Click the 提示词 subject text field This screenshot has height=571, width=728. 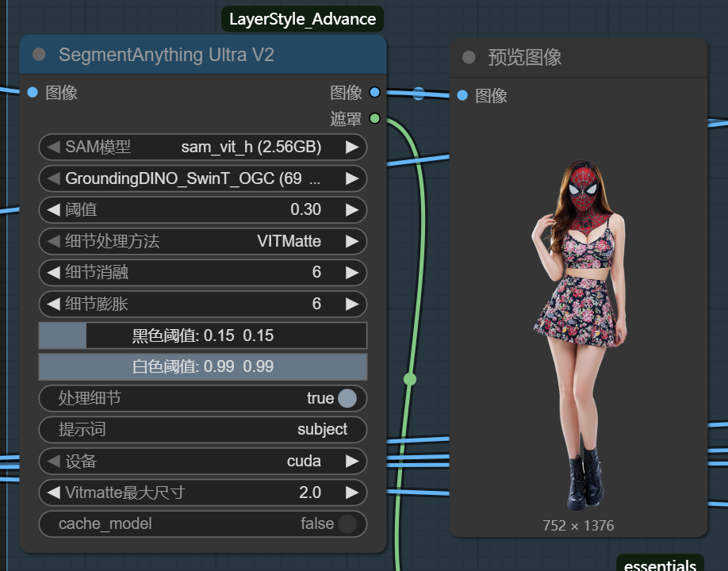(203, 429)
